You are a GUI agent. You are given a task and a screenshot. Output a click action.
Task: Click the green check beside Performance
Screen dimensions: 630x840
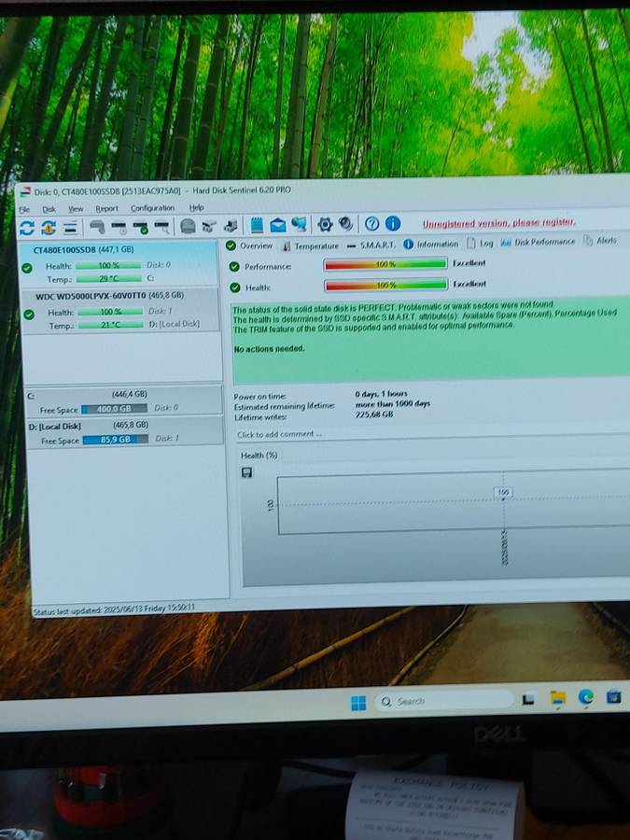pyautogui.click(x=234, y=266)
